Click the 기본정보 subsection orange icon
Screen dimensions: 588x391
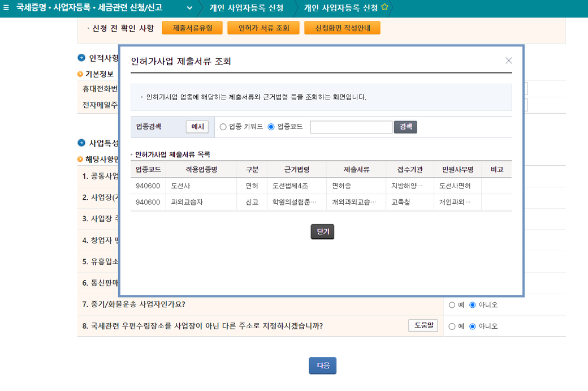click(80, 74)
